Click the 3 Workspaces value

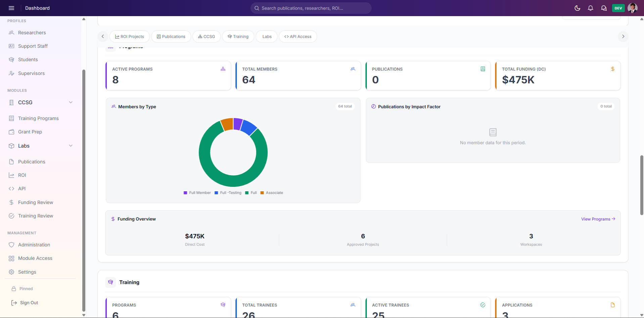point(531,236)
